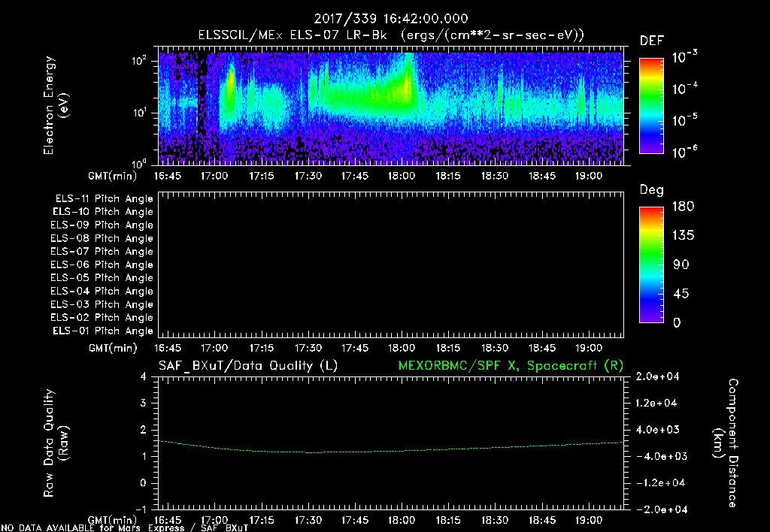The width and height of the screenshot is (770, 532).
Task: Select the ELS-09 Pitch Angle row label
Action: click(102, 225)
